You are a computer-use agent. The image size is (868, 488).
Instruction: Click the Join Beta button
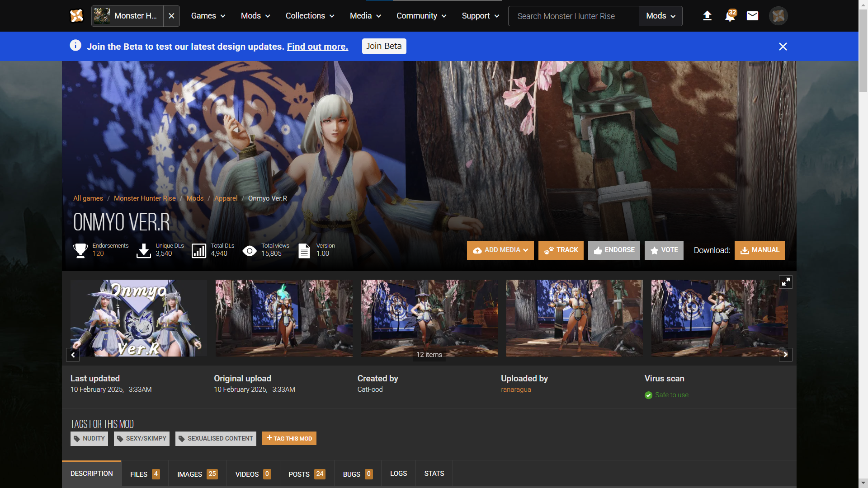click(384, 46)
